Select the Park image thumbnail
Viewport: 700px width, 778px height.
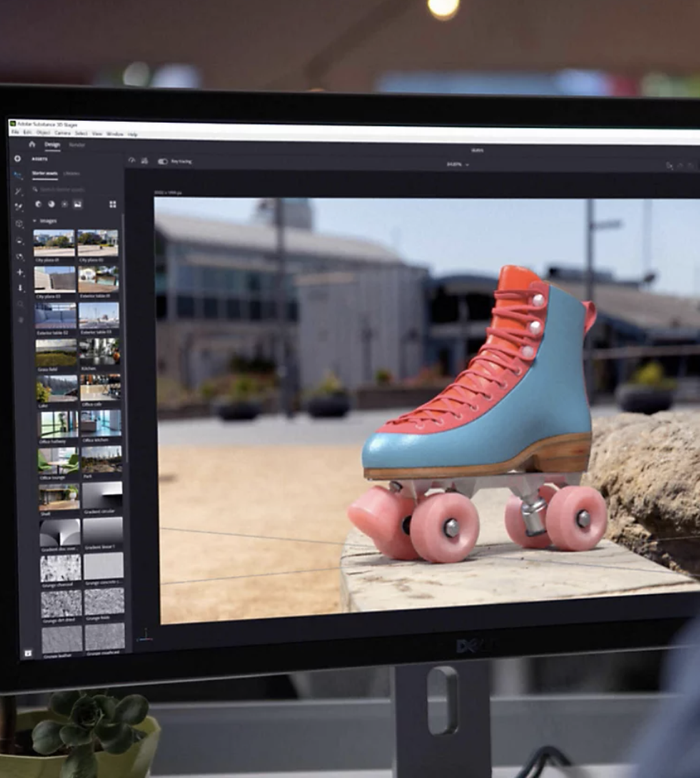pyautogui.click(x=102, y=460)
